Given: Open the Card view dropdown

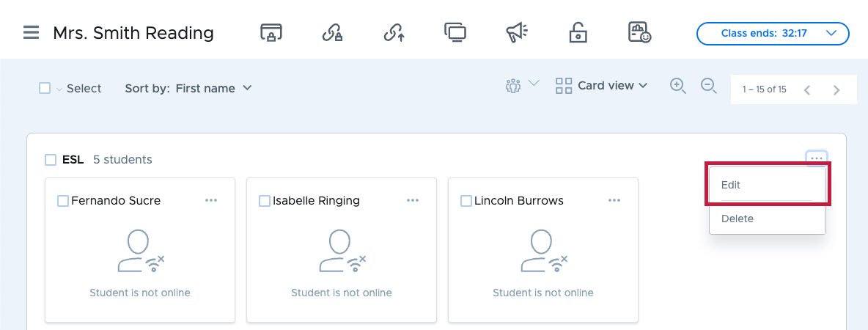Looking at the screenshot, I should (601, 86).
